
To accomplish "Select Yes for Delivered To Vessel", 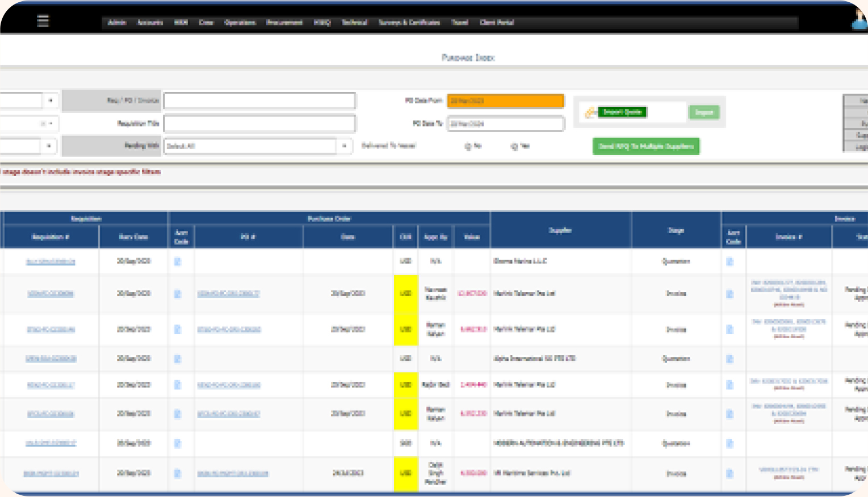I will [515, 146].
